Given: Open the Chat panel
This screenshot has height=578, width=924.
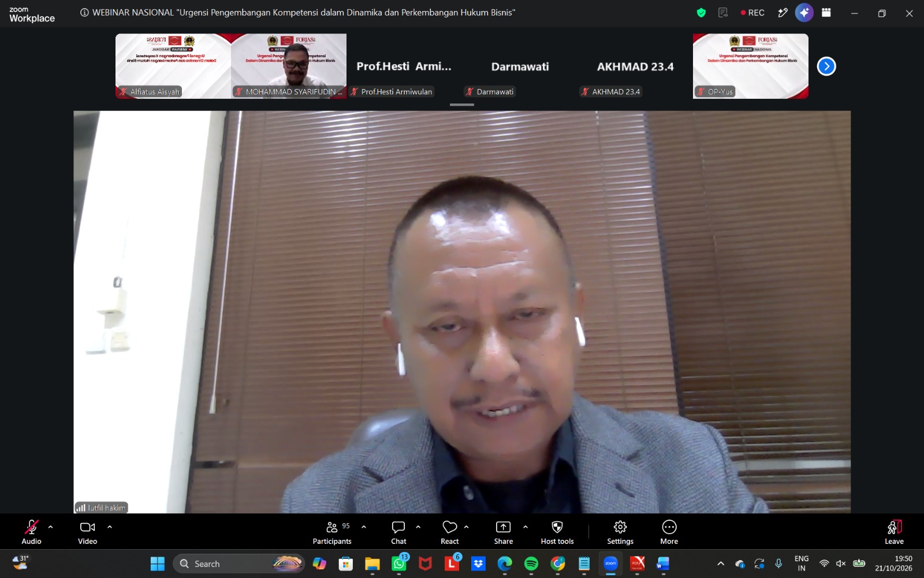Looking at the screenshot, I should point(398,532).
